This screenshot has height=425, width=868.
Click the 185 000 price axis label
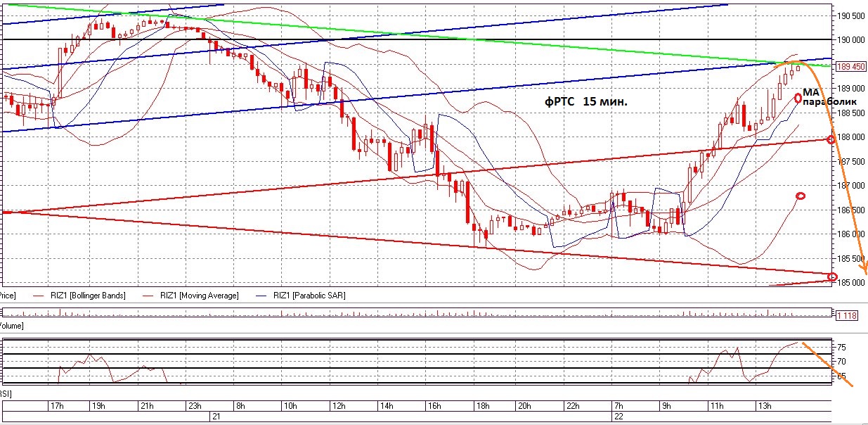851,283
